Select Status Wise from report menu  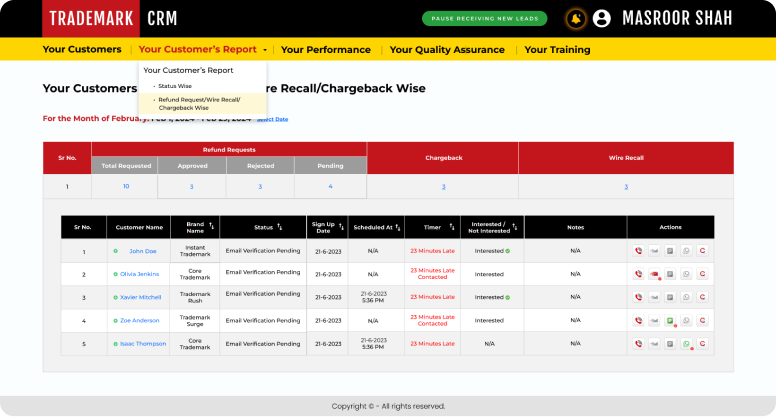pos(175,86)
